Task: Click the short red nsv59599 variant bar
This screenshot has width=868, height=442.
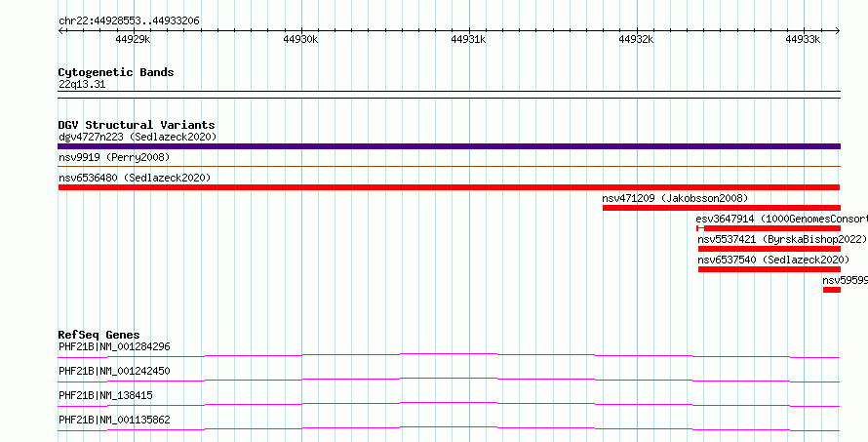Action: coord(832,290)
